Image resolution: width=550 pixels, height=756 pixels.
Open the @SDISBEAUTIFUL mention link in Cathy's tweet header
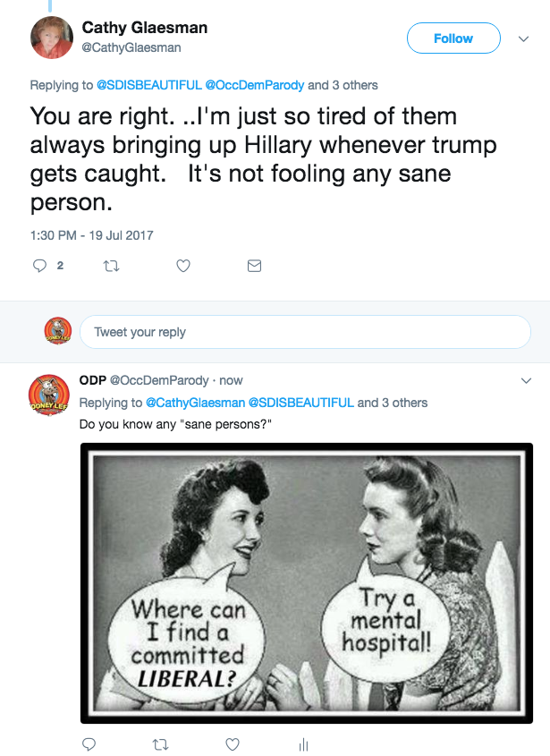tap(148, 85)
